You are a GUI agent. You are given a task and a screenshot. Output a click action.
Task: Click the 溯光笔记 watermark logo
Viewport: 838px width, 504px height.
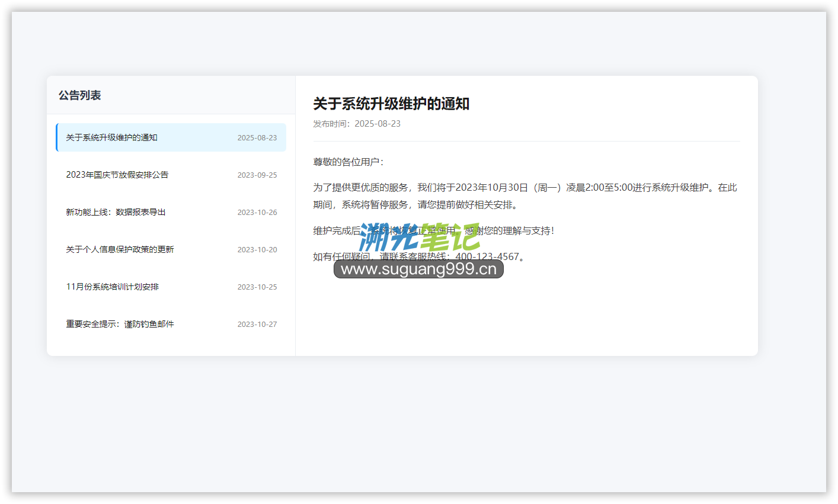pos(419,238)
